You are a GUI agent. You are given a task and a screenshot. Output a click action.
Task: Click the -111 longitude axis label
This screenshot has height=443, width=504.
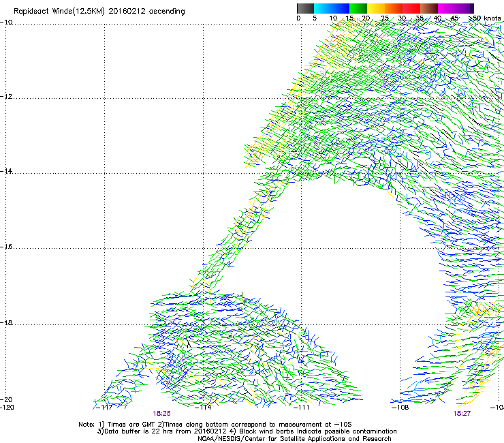pyautogui.click(x=301, y=408)
